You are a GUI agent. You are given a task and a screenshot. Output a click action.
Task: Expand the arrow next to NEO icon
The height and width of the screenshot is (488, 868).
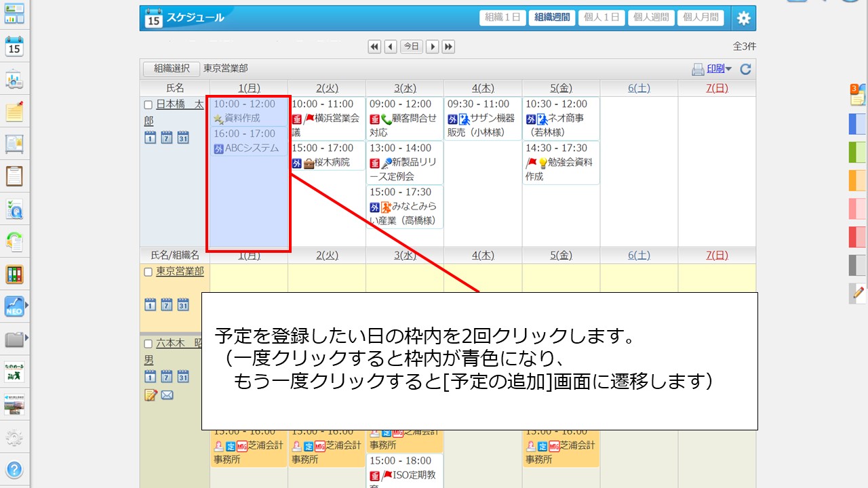point(26,306)
